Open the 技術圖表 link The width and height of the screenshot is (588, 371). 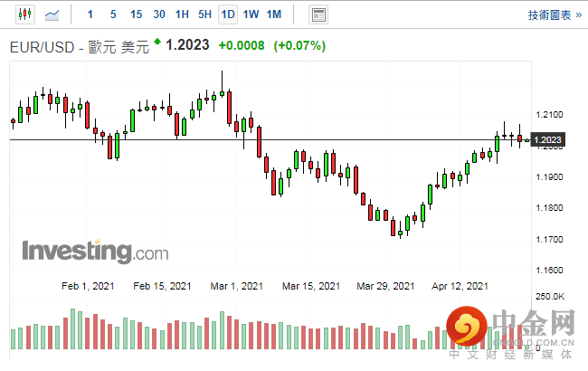(555, 15)
